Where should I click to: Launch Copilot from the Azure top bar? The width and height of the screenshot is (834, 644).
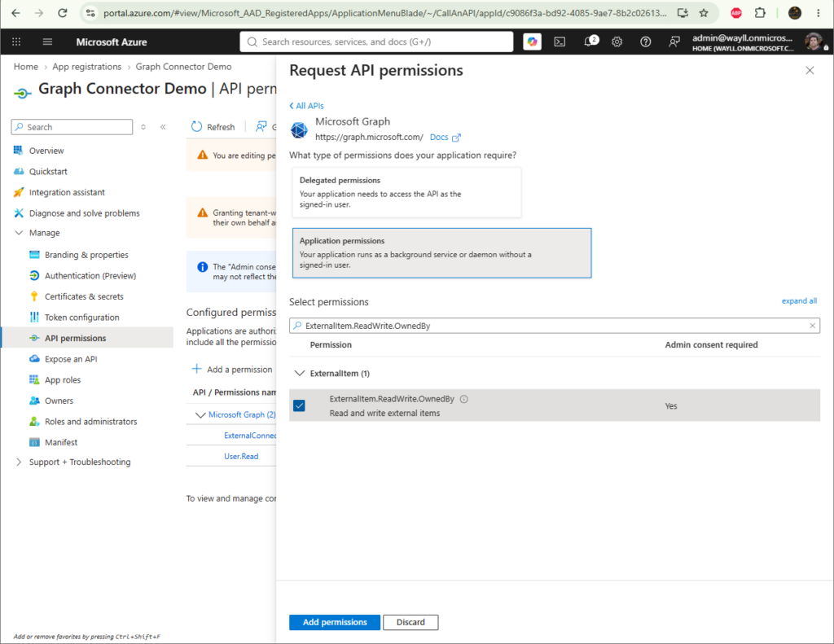[x=532, y=42]
